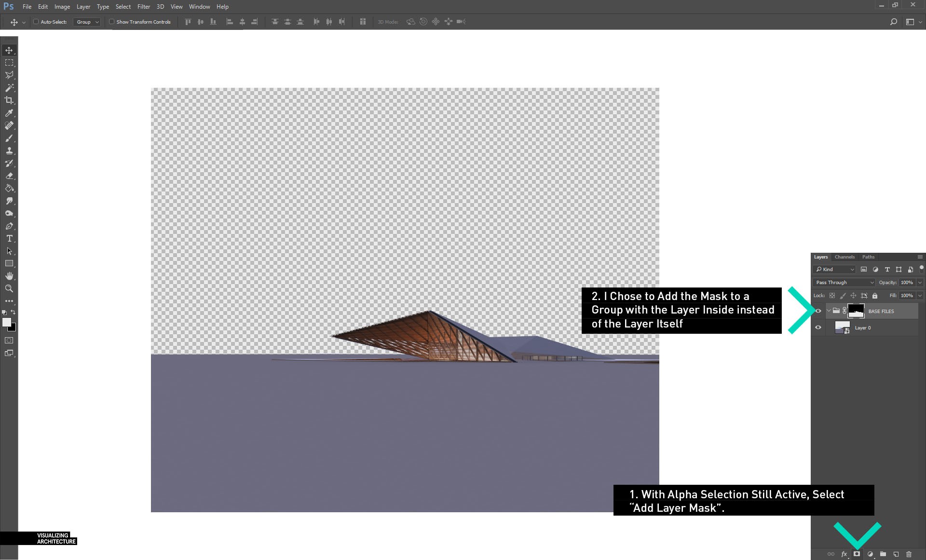Click the Delete Layer trash icon
The image size is (926, 560).
point(909,554)
